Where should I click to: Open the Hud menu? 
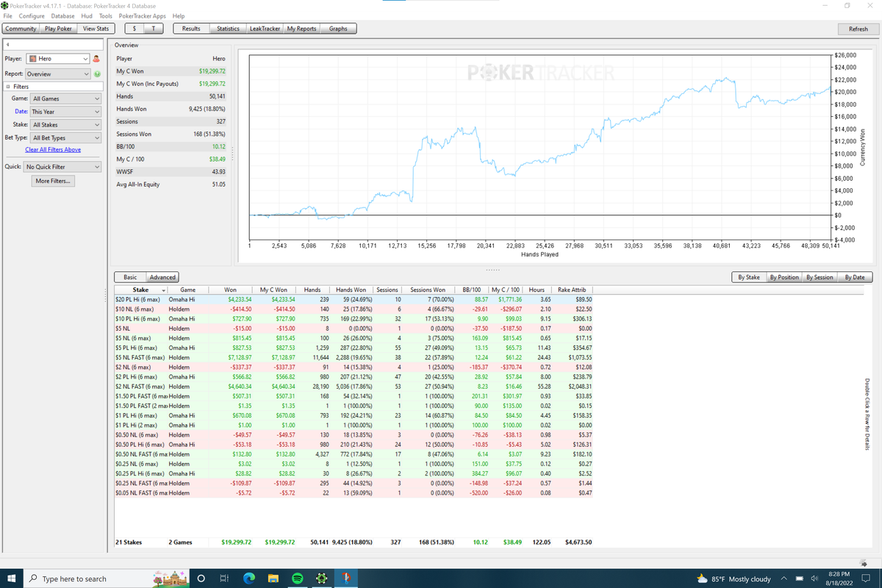(87, 15)
